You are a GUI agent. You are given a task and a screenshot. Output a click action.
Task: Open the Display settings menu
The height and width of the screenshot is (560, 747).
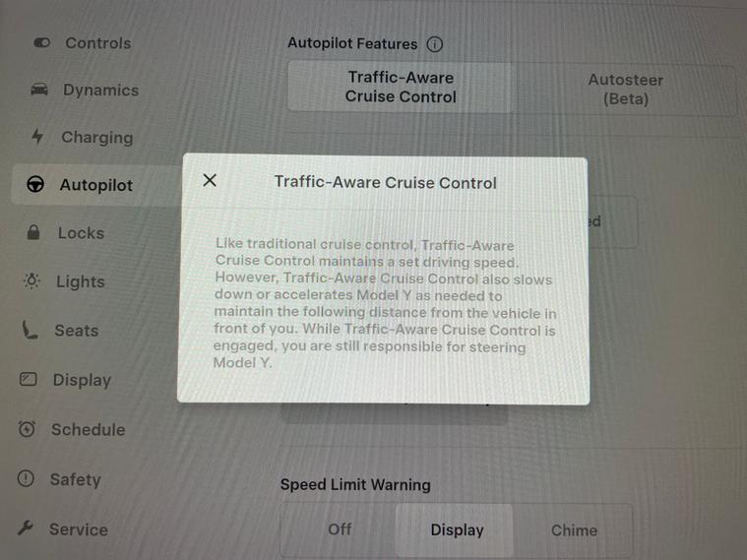click(82, 380)
